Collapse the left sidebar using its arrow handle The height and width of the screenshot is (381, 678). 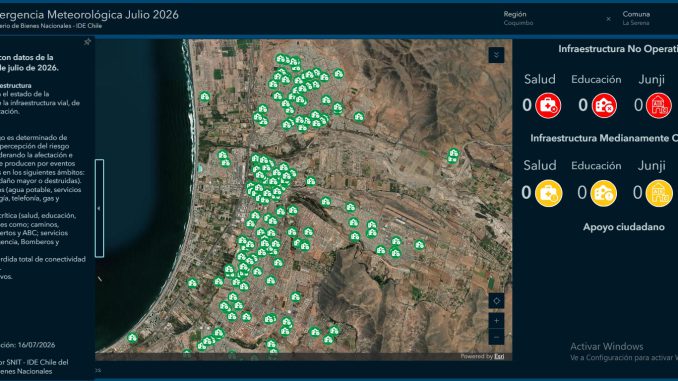[x=99, y=208]
